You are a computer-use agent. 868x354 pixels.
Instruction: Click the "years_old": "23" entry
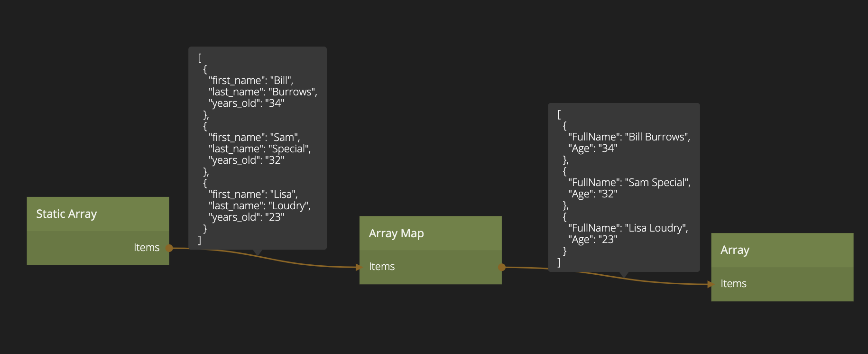(x=246, y=217)
